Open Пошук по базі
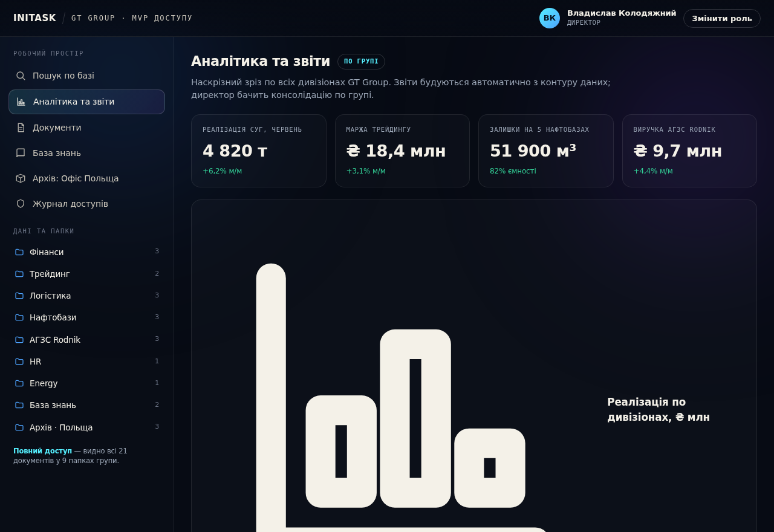 (86, 76)
